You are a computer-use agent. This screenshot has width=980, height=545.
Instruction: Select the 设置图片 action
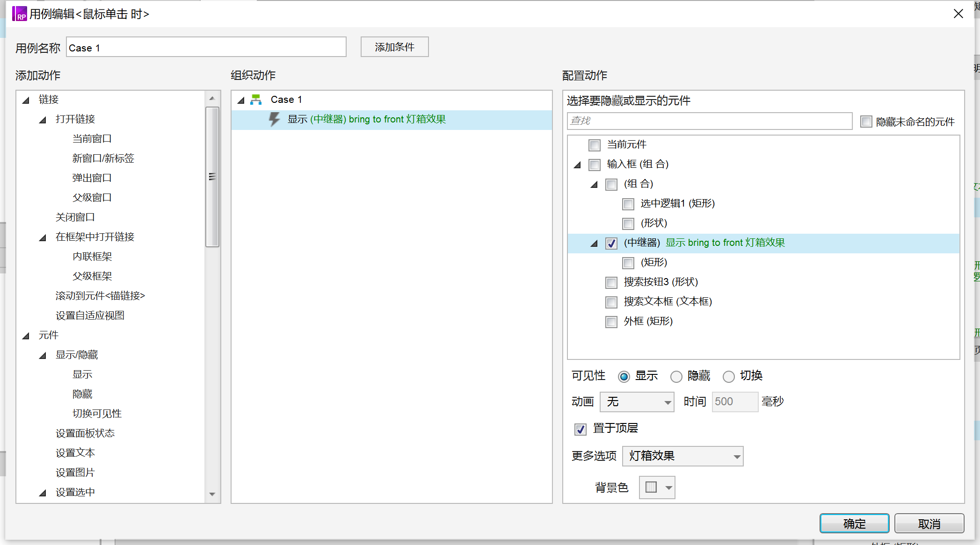75,473
